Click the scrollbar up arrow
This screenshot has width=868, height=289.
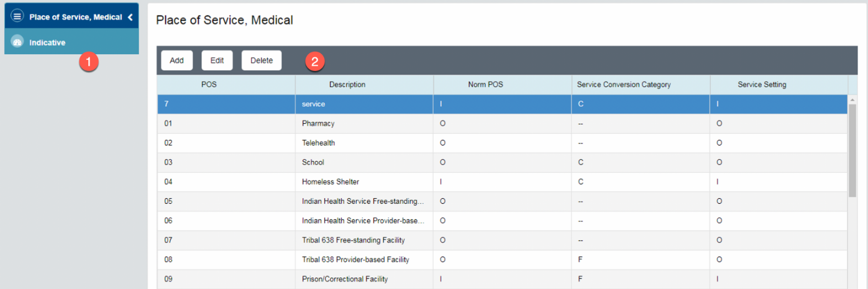pyautogui.click(x=852, y=99)
